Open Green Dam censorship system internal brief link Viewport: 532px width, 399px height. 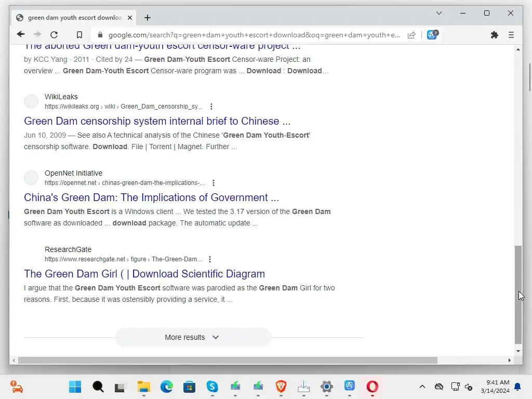pyautogui.click(x=157, y=121)
